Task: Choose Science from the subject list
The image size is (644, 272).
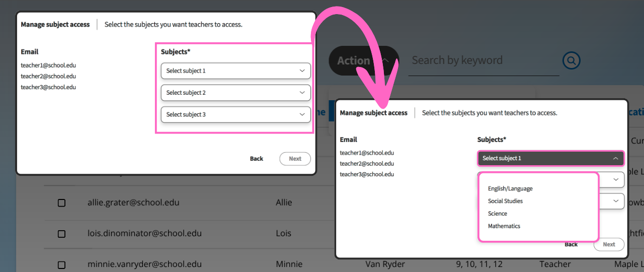Action: pos(498,214)
